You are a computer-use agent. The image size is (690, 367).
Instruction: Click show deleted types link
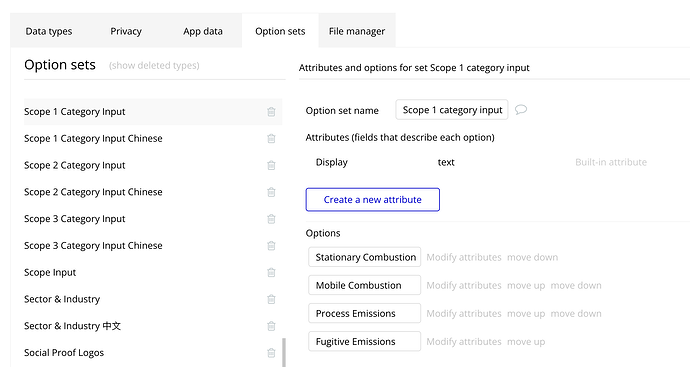(x=154, y=66)
